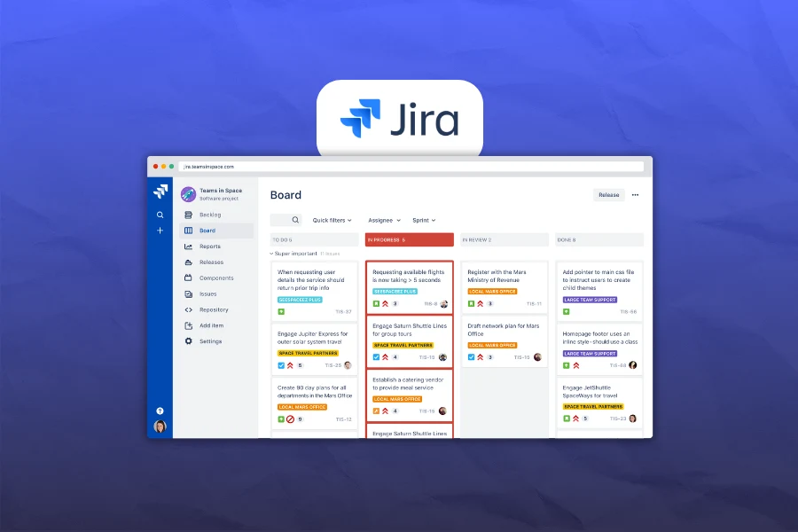This screenshot has width=798, height=532.
Task: Click assignee avatar on the TIS-25 card
Action: point(348,365)
